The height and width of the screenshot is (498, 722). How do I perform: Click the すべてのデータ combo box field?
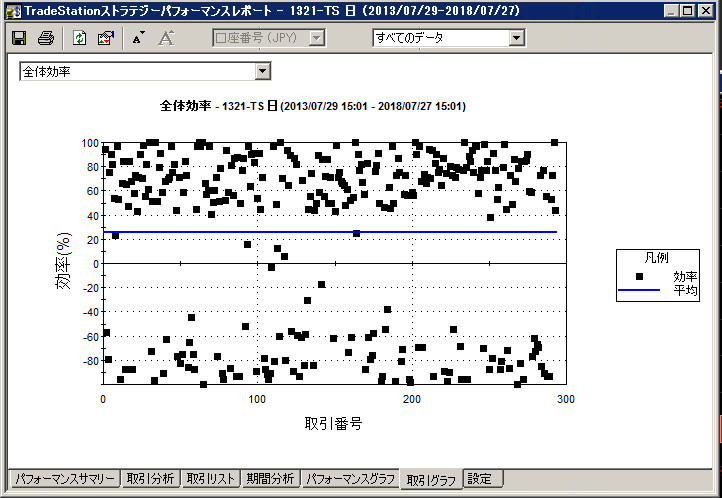click(x=441, y=38)
